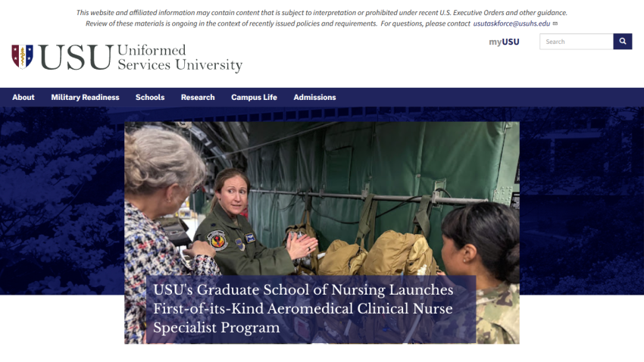Click the aeromedical program hero photo
The width and height of the screenshot is (644, 362).
(321, 232)
